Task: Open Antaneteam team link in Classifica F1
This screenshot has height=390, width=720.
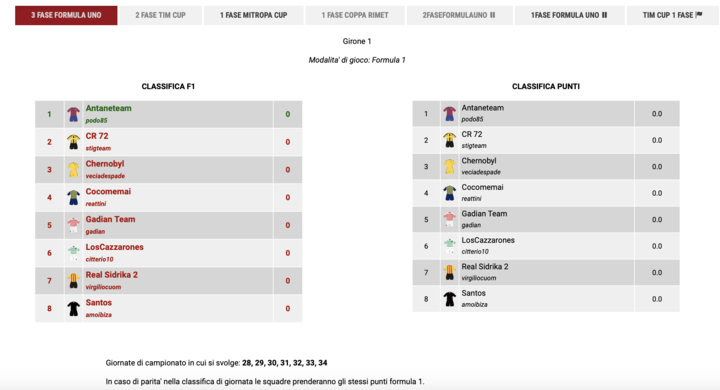Action: coord(108,108)
